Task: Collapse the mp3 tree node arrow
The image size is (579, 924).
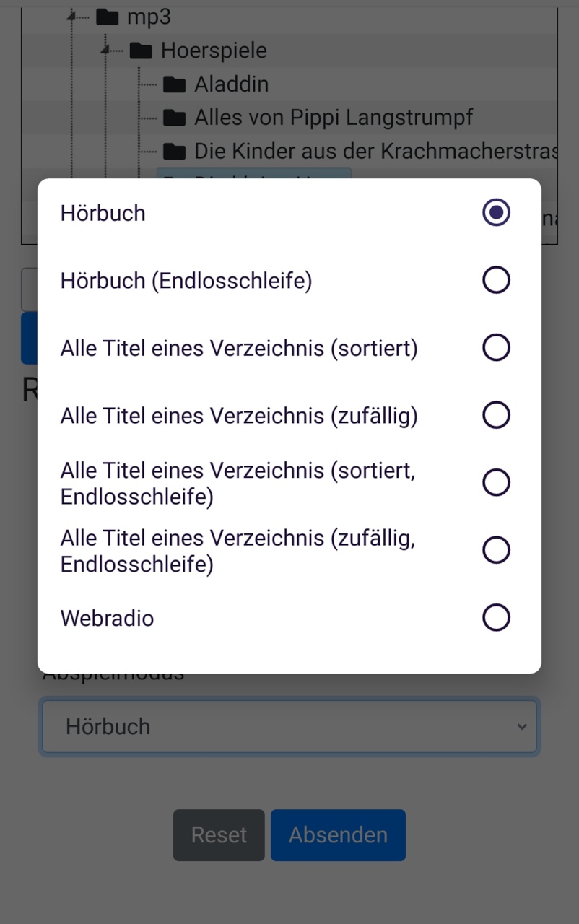Action: [x=72, y=15]
